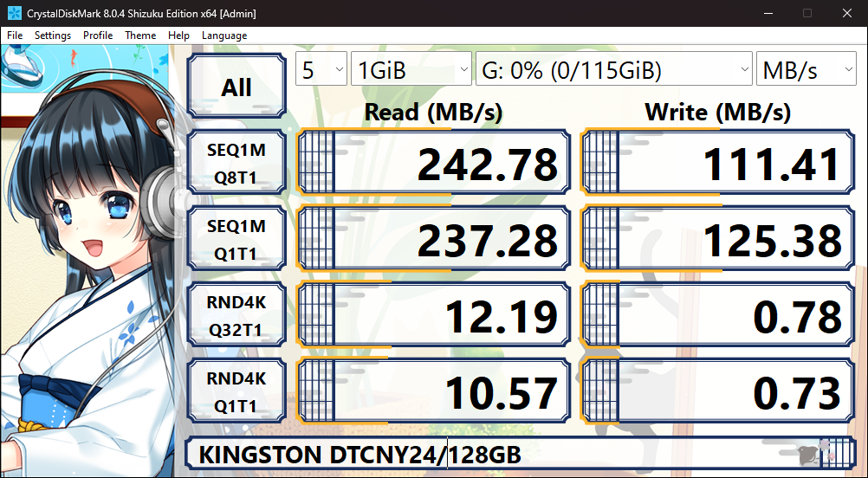
Task: Open the Theme menu
Action: pyautogui.click(x=140, y=36)
